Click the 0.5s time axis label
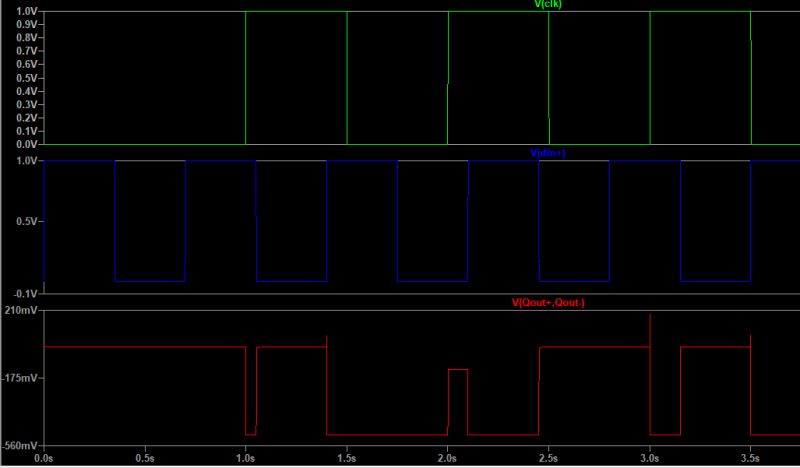 click(145, 459)
